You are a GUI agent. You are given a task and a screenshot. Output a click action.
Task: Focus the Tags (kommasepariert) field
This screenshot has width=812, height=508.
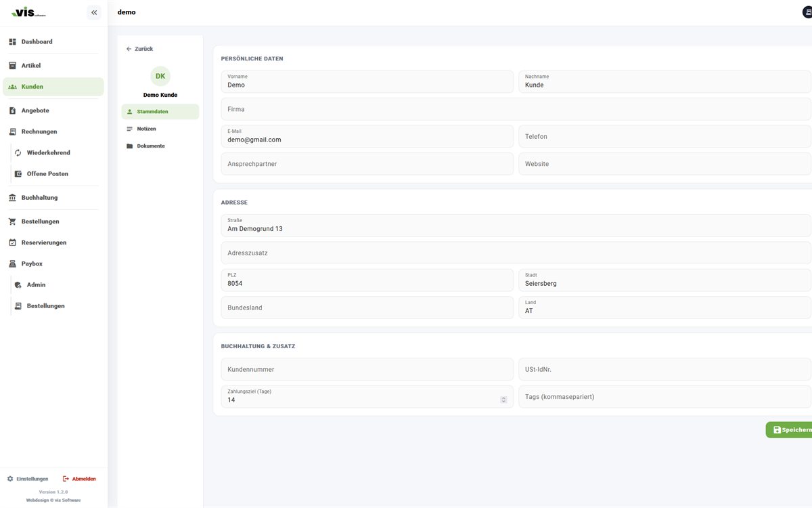pos(665,397)
